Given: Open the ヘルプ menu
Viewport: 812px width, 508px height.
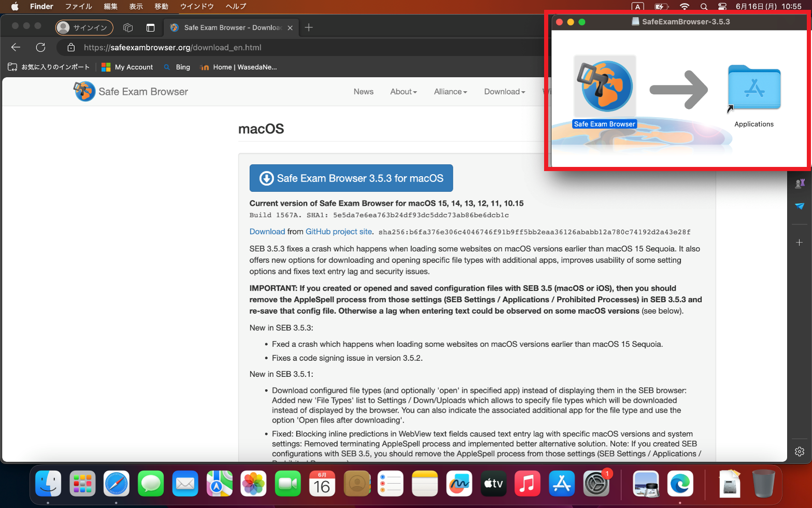Looking at the screenshot, I should (x=236, y=6).
